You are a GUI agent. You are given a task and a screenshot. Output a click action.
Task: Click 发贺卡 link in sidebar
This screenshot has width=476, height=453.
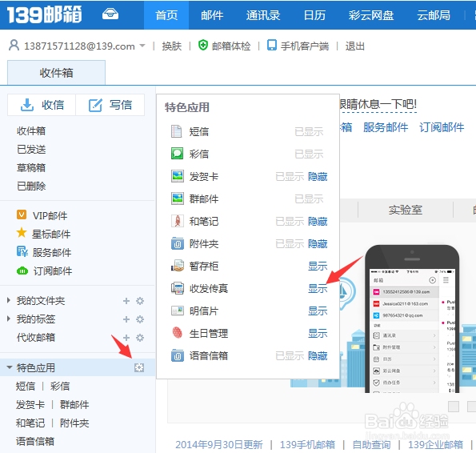click(30, 405)
